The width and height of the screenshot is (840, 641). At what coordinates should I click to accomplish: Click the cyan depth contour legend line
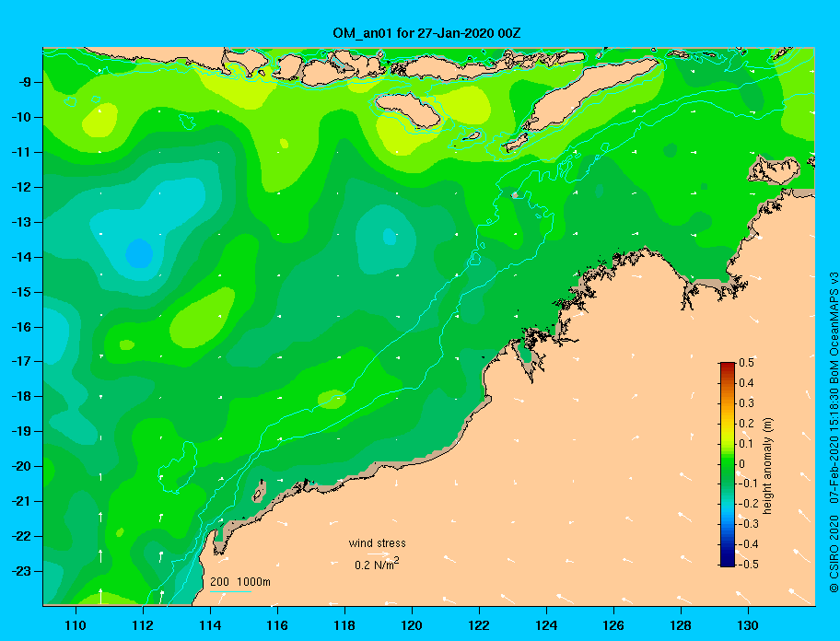click(x=230, y=592)
